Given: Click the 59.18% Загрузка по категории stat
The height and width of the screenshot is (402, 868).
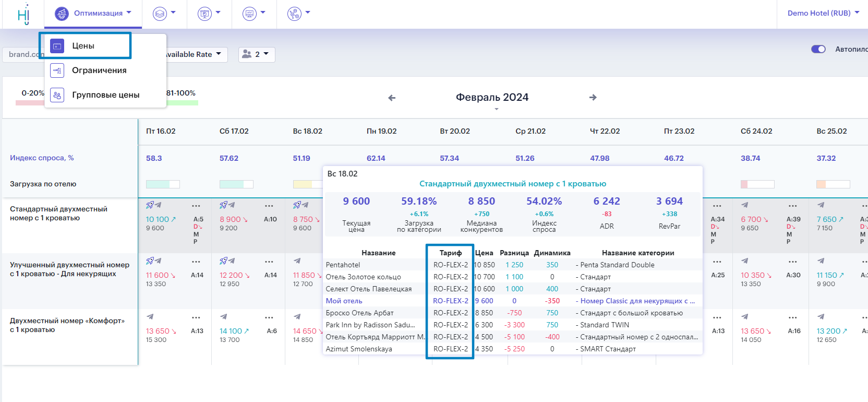Looking at the screenshot, I should (x=419, y=215).
